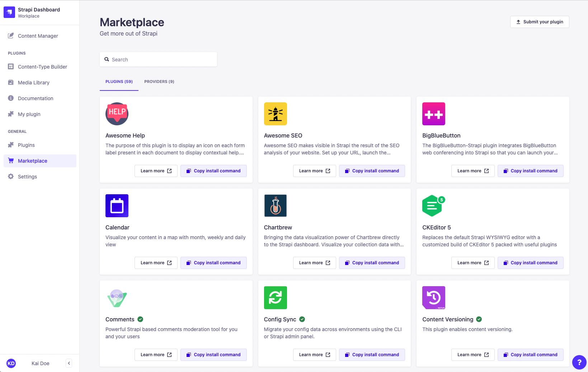Open Content-Type Builder in the sidebar

pos(40,67)
